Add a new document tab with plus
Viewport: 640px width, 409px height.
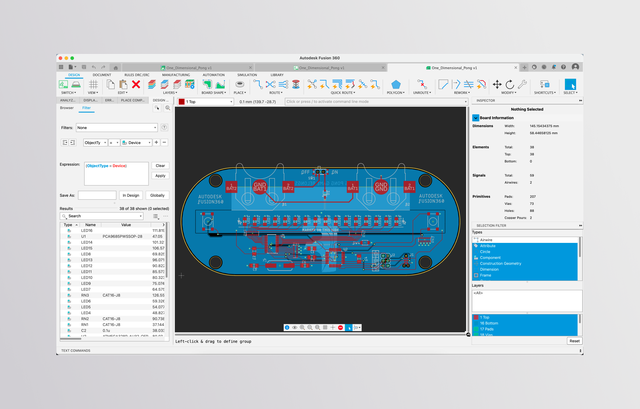click(x=524, y=67)
